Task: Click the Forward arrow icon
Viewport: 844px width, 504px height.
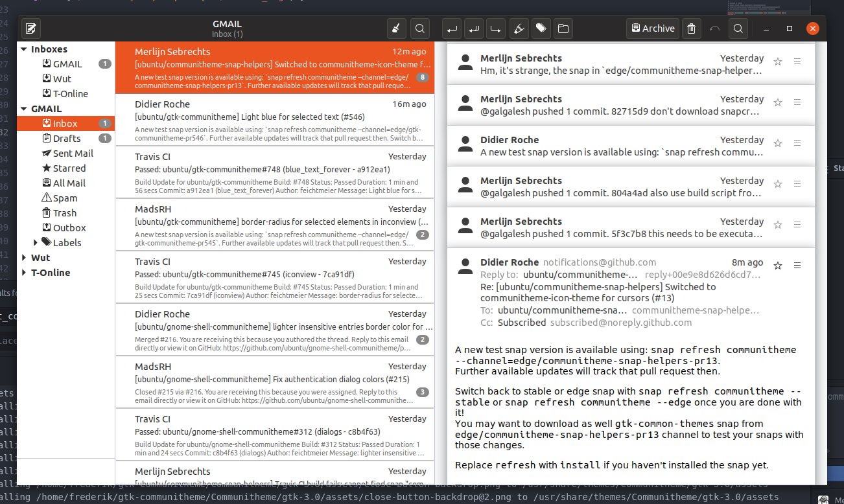Action: click(496, 29)
